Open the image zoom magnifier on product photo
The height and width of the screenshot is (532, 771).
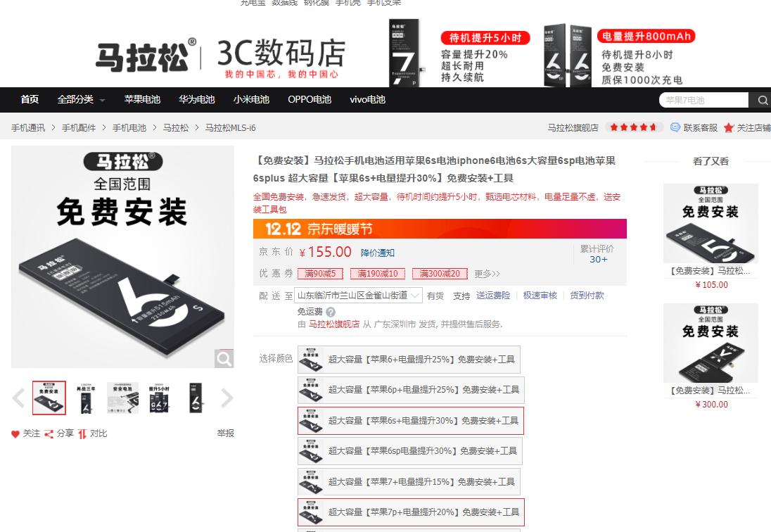click(224, 359)
